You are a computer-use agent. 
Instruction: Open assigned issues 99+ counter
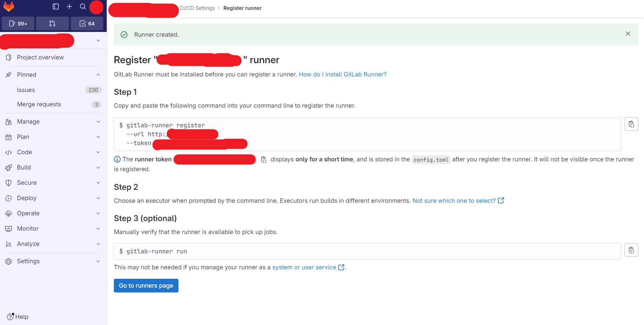click(x=18, y=23)
